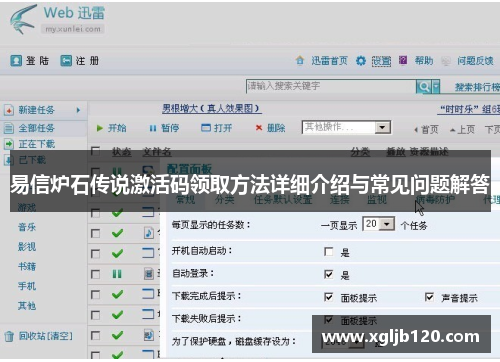Go to 上页 using up arrow
The width and height of the screenshot is (500, 362).
pos(452,130)
